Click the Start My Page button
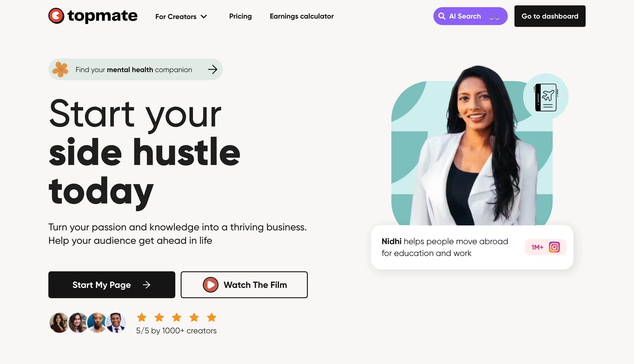The width and height of the screenshot is (634, 364). [112, 285]
